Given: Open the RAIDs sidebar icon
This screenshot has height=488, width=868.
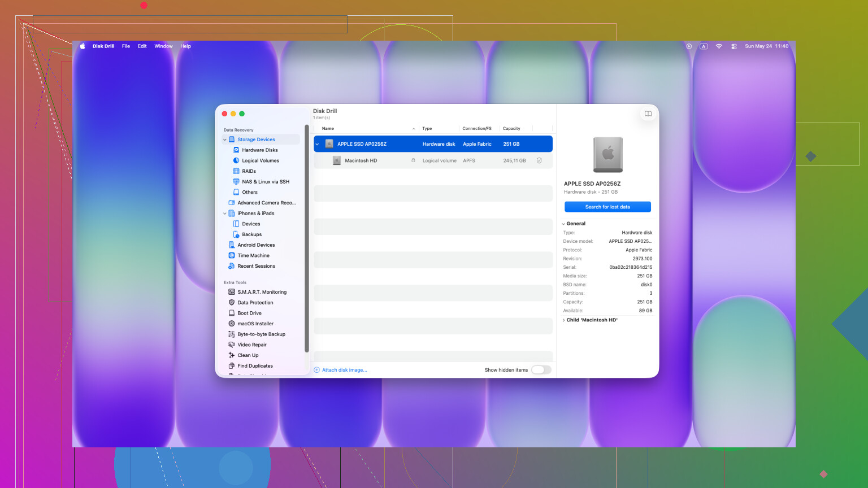Looking at the screenshot, I should [x=236, y=171].
